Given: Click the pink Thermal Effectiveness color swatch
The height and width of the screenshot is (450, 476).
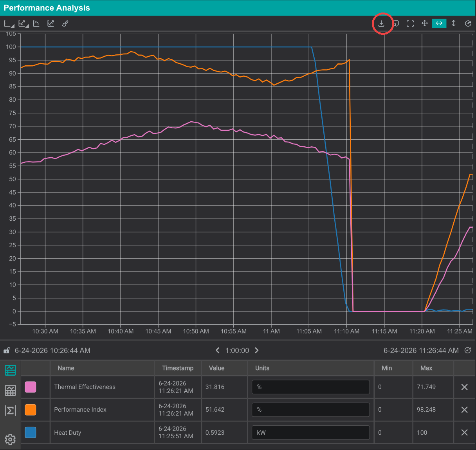Looking at the screenshot, I should point(31,387).
